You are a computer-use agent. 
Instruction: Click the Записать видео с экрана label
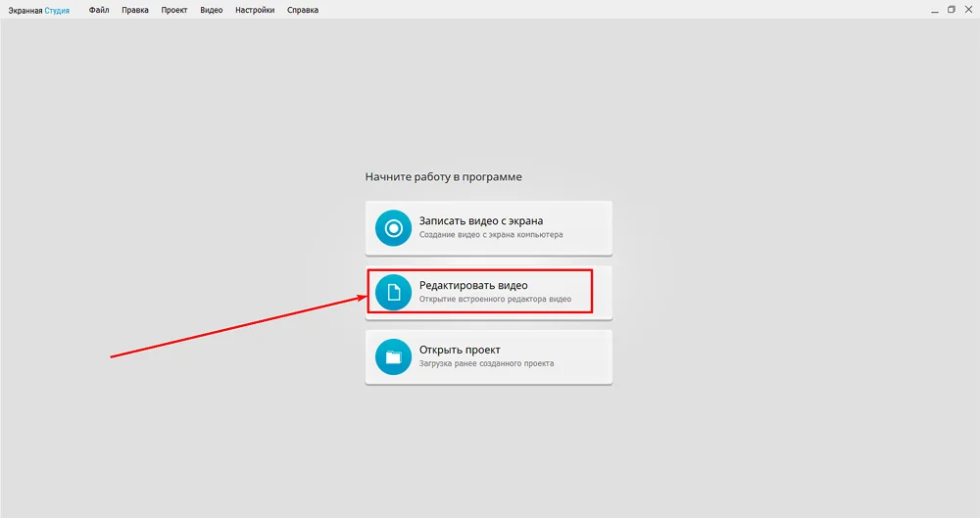click(480, 220)
